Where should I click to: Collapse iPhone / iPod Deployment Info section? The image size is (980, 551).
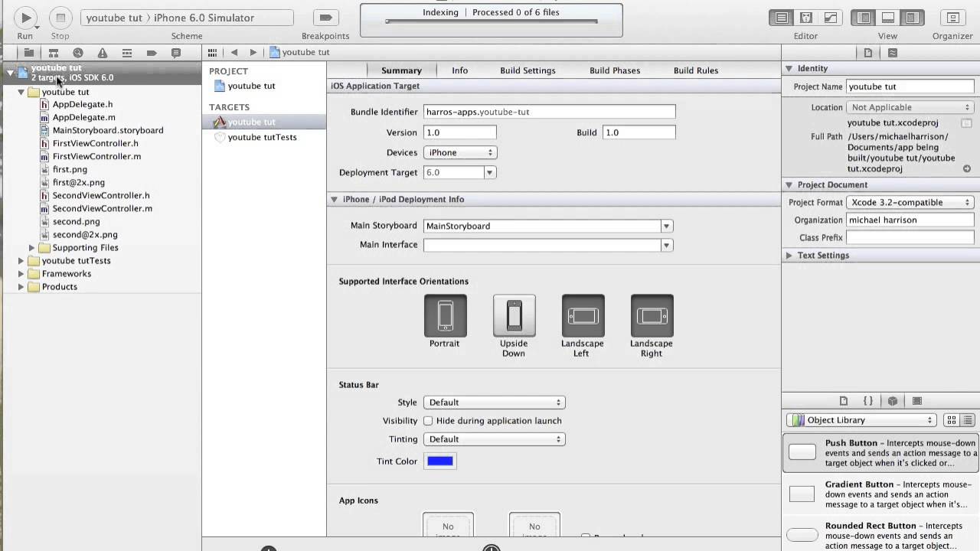[x=334, y=200]
